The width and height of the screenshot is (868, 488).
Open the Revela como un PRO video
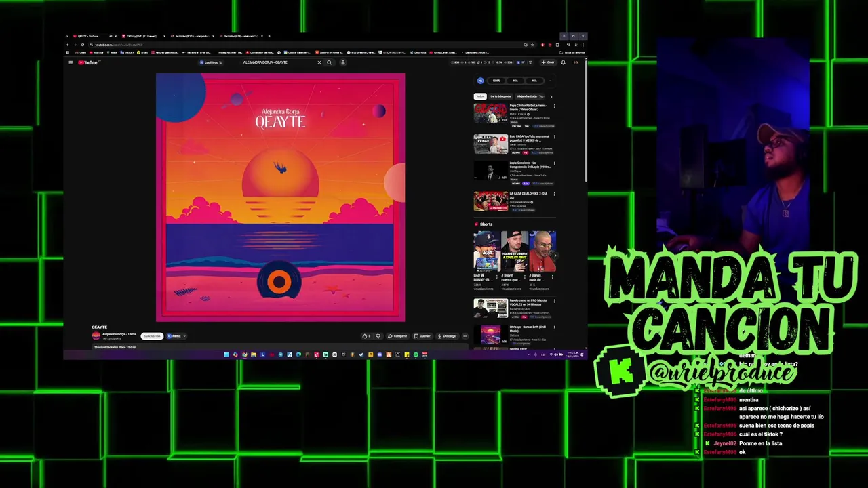[x=490, y=308]
